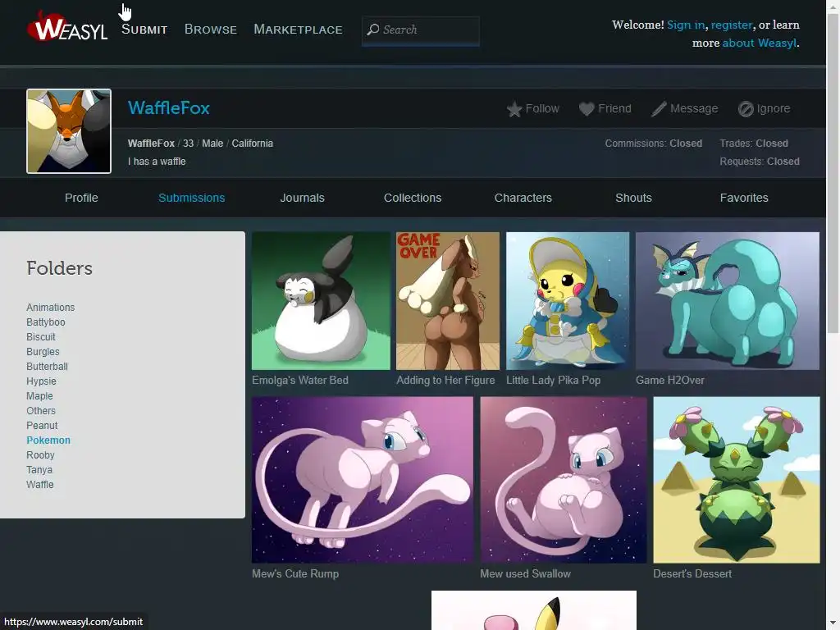Open the Animations folder
The width and height of the screenshot is (840, 630).
point(51,308)
